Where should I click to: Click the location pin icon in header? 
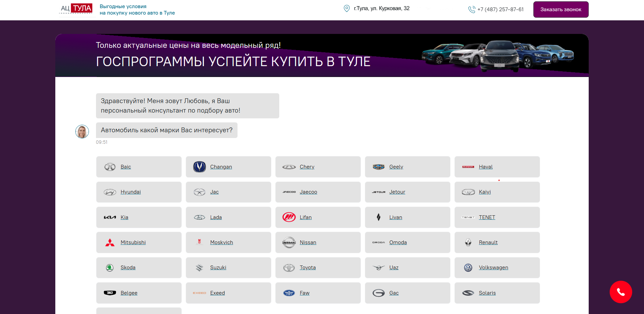coord(346,8)
